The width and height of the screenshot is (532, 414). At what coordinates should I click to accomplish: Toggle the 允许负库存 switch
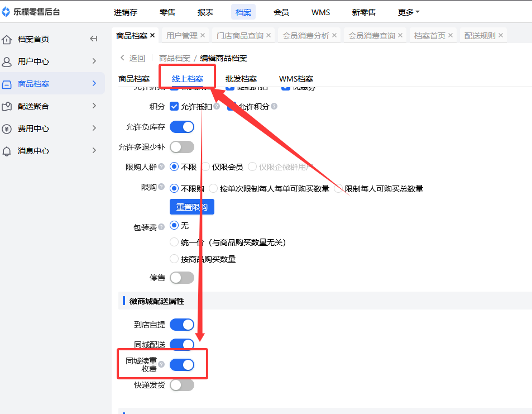[x=182, y=127]
